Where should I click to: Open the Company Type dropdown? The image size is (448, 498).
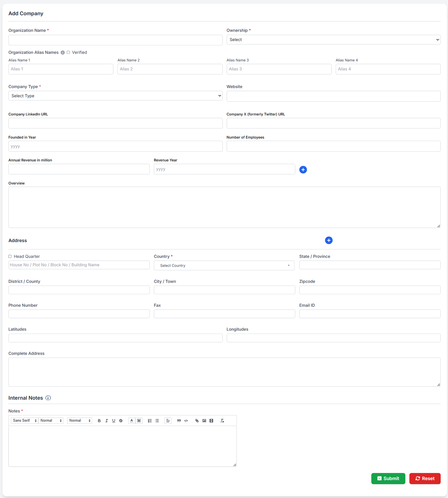tap(115, 96)
